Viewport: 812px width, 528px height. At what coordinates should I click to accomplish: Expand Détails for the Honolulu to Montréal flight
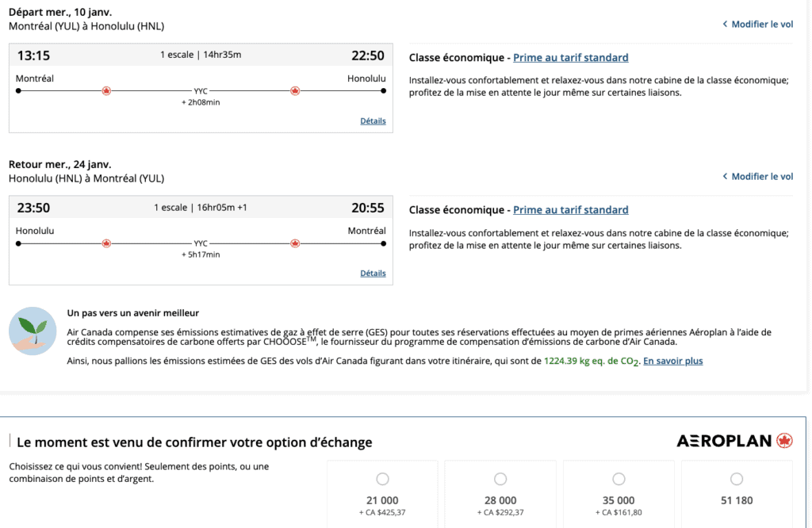[373, 274]
